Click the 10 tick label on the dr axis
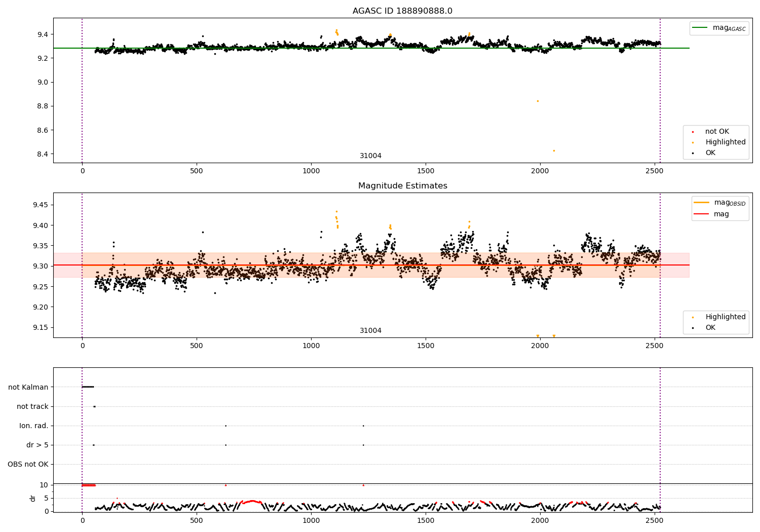 coord(44,485)
